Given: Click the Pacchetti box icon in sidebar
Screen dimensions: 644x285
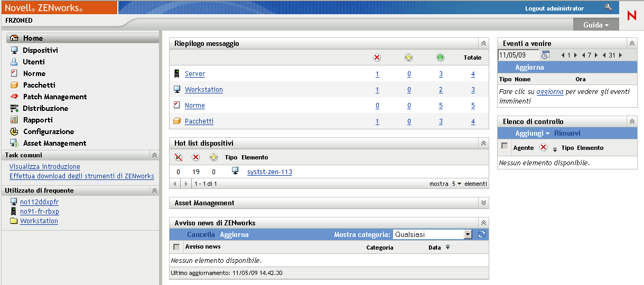Looking at the screenshot, I should (14, 85).
